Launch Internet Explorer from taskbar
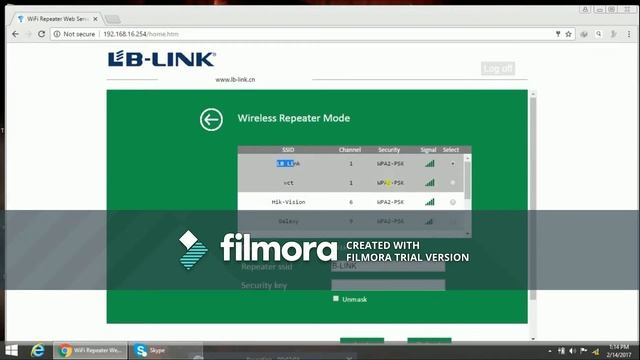 tap(38, 351)
